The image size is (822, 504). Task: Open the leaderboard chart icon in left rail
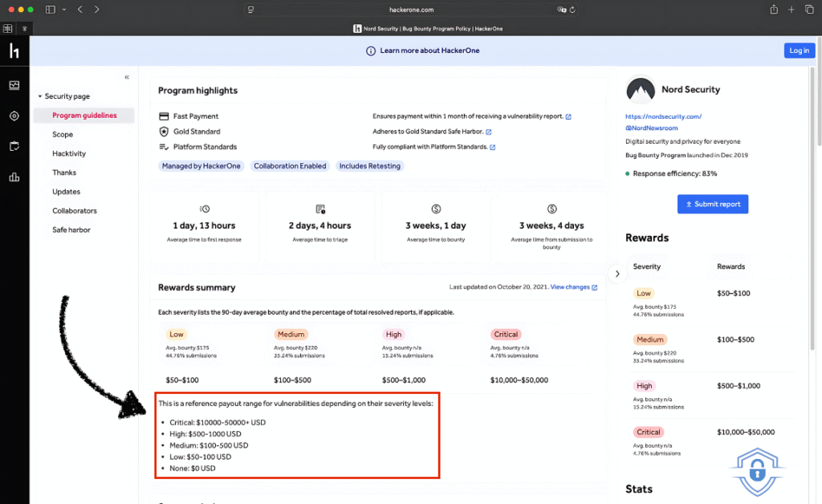pyautogui.click(x=14, y=177)
